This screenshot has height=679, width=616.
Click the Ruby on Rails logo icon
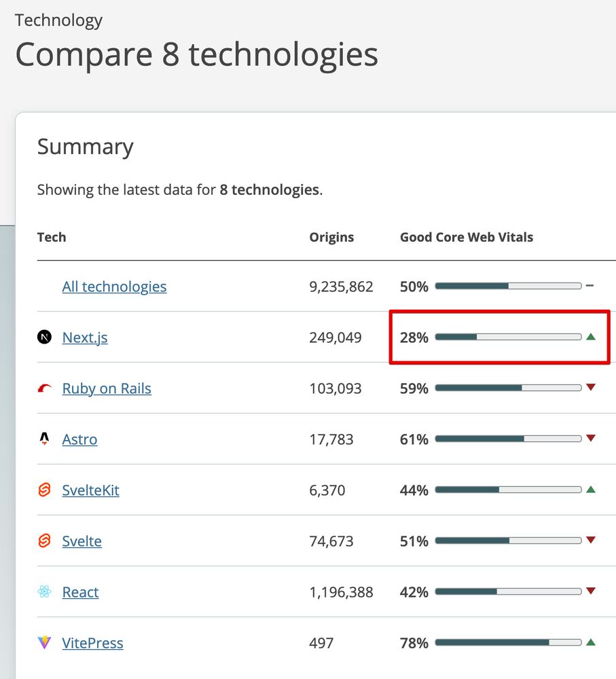coord(44,388)
